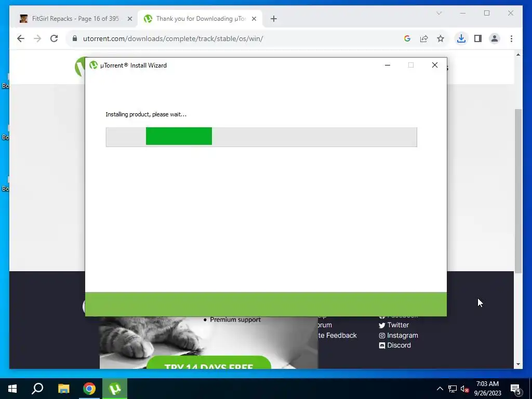Click the 'Premium support' bullet text
Screen dimensions: 532x399
[x=235, y=320]
